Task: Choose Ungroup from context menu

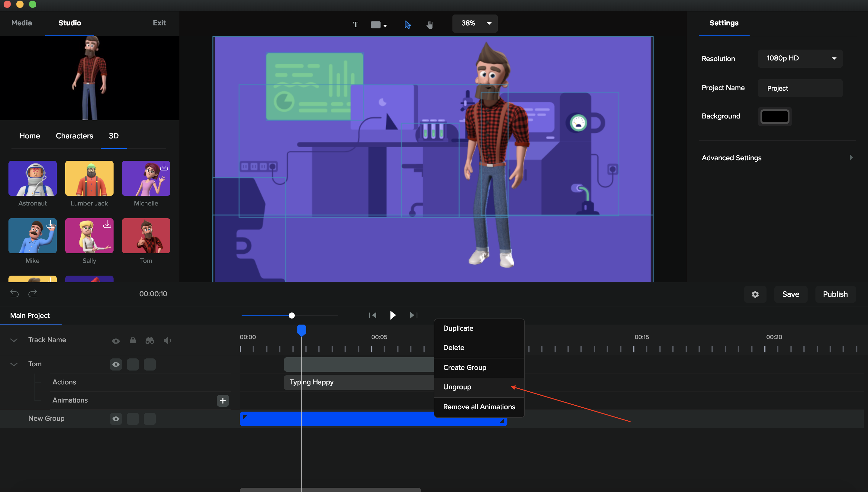Action: pos(479,387)
